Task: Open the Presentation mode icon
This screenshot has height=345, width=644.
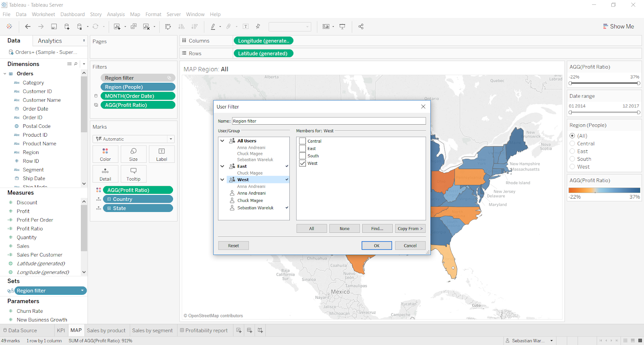Action: pos(343,27)
